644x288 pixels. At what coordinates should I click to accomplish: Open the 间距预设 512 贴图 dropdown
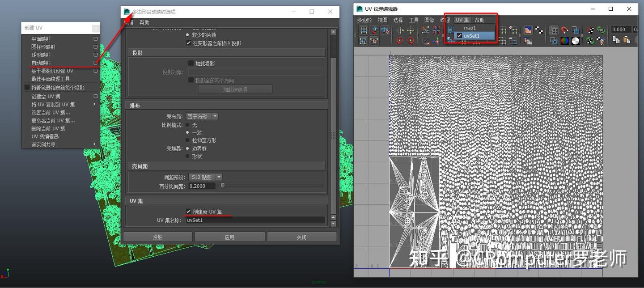click(x=204, y=177)
